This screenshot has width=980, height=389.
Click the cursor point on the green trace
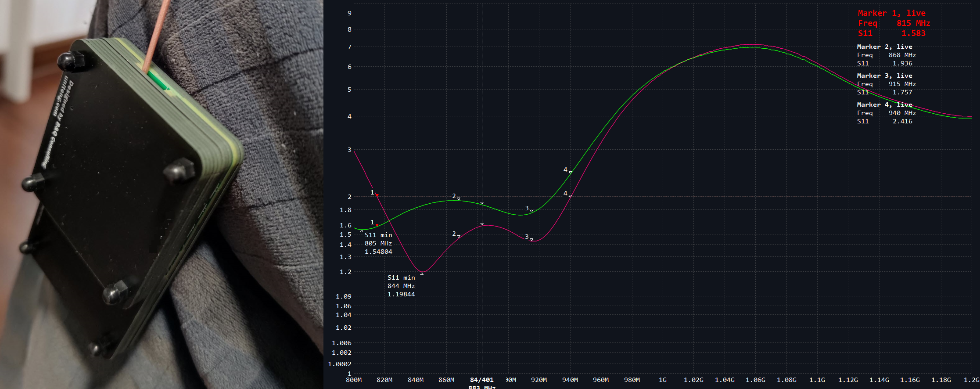pyautogui.click(x=482, y=203)
